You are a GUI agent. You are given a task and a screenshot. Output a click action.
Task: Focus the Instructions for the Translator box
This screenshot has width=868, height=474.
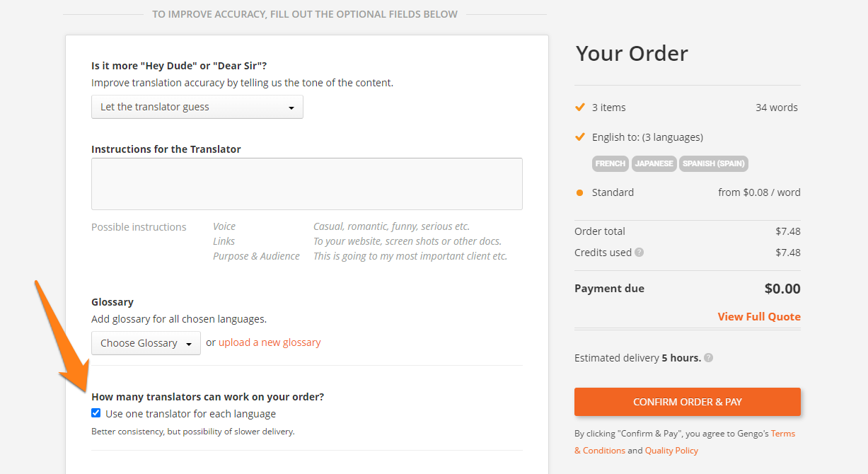307,184
